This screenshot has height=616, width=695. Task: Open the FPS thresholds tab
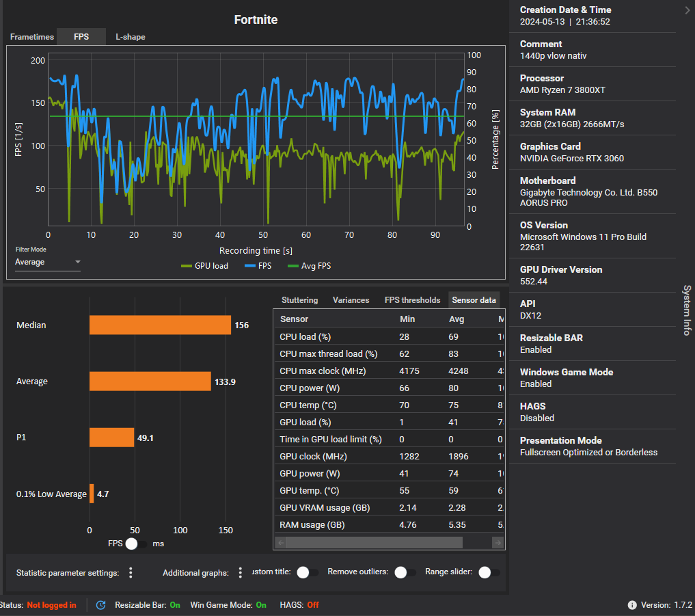coord(412,300)
